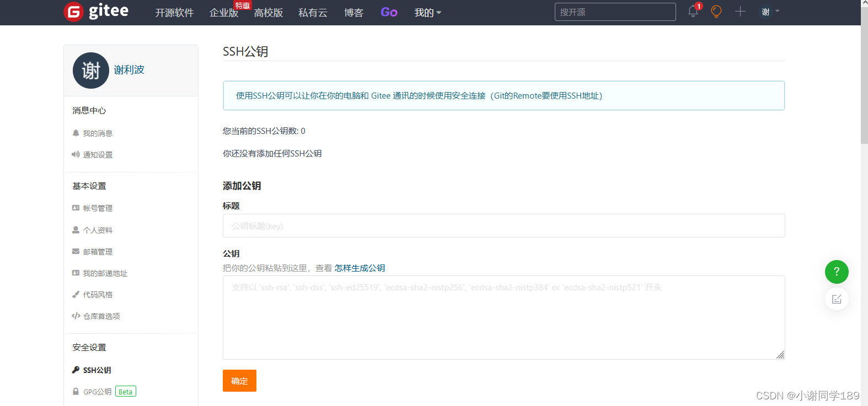Click the 基本设置 section heading

(x=89, y=186)
